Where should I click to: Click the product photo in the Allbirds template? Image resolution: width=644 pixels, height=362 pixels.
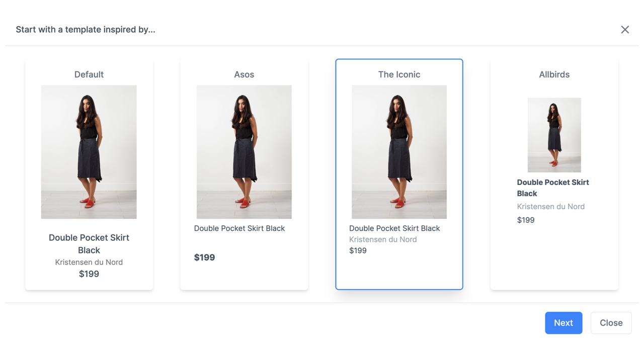[554, 135]
